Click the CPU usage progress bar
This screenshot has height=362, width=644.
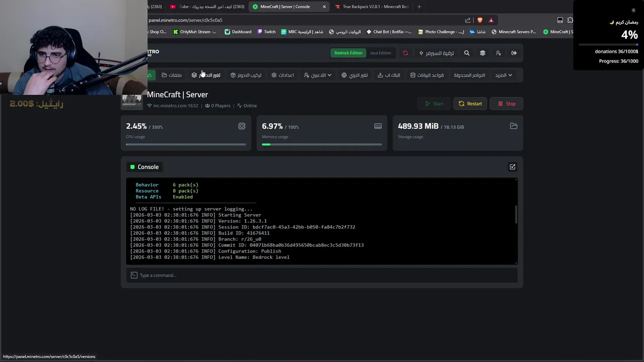pos(186,144)
